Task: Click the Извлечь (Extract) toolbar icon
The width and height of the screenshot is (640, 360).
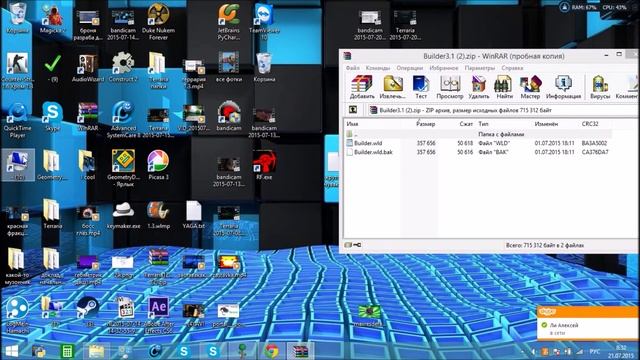Action: (392, 87)
